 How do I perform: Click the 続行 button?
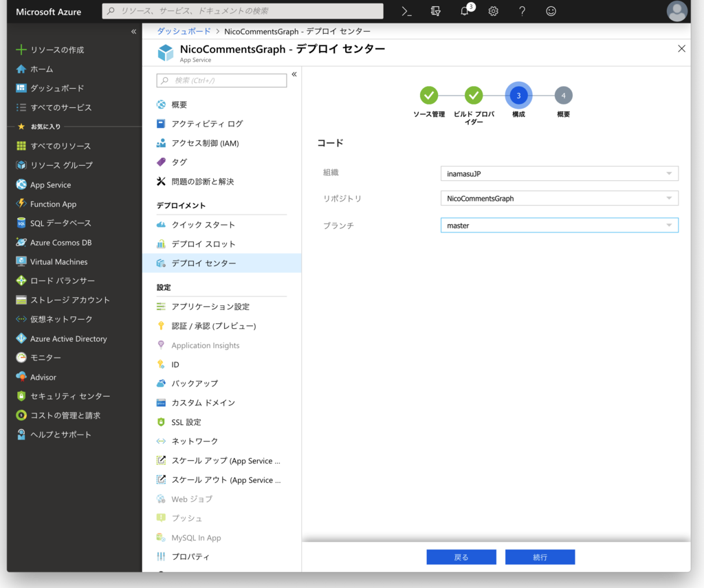coord(540,557)
